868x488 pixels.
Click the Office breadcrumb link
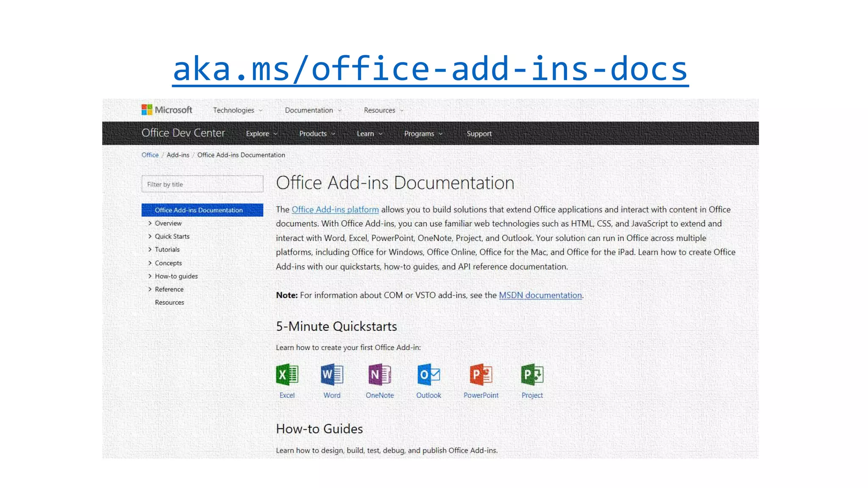pos(150,155)
